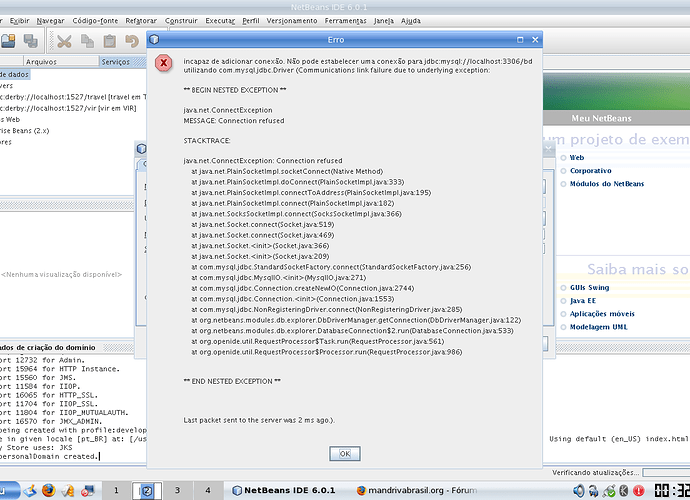Click the update check progress bar
Viewport: 690px width, 500px height.
coord(666,472)
